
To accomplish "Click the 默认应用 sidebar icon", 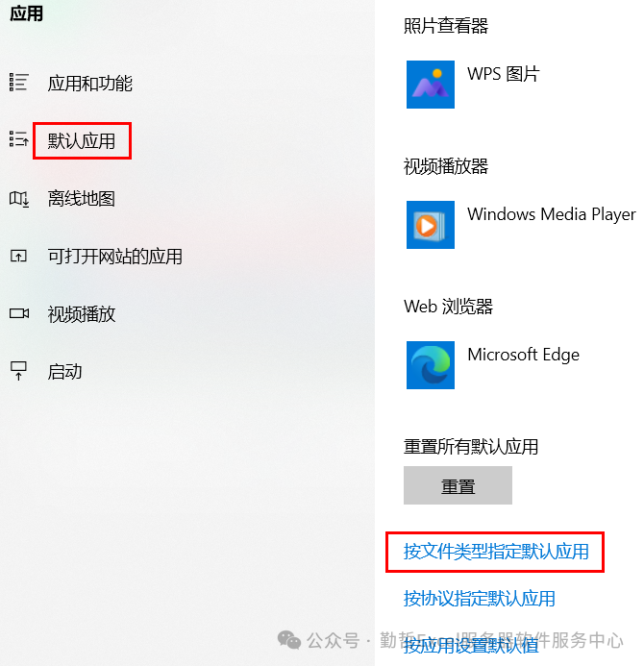I will pyautogui.click(x=18, y=139).
